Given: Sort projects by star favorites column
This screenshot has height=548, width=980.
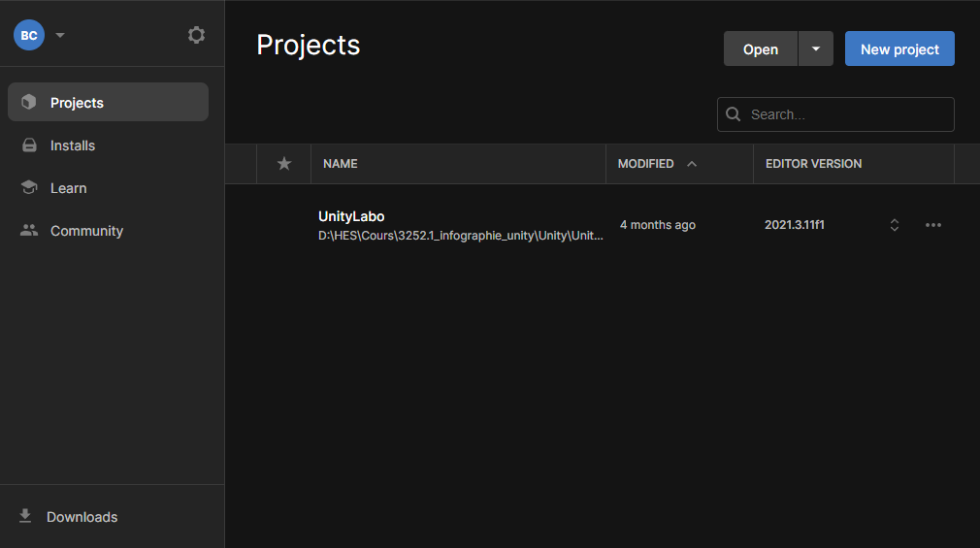Looking at the screenshot, I should (x=284, y=164).
